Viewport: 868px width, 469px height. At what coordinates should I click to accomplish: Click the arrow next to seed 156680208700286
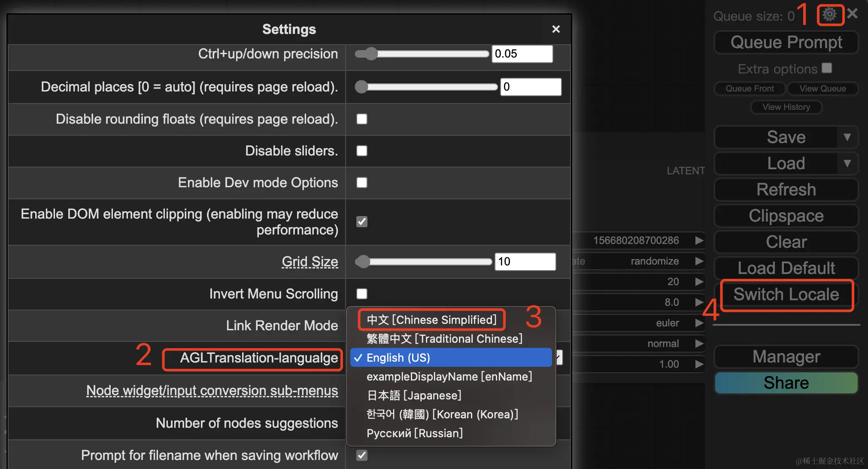699,241
